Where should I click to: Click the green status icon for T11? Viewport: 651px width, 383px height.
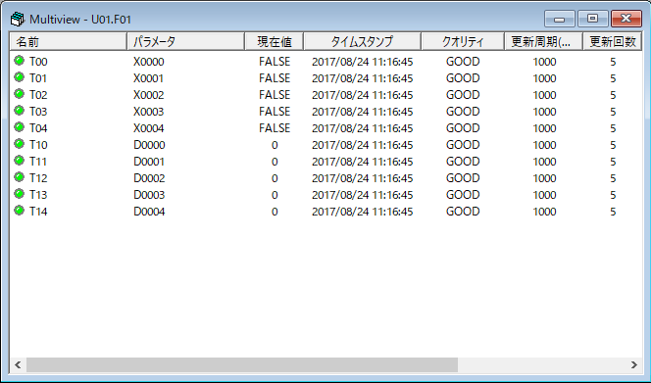coord(19,160)
